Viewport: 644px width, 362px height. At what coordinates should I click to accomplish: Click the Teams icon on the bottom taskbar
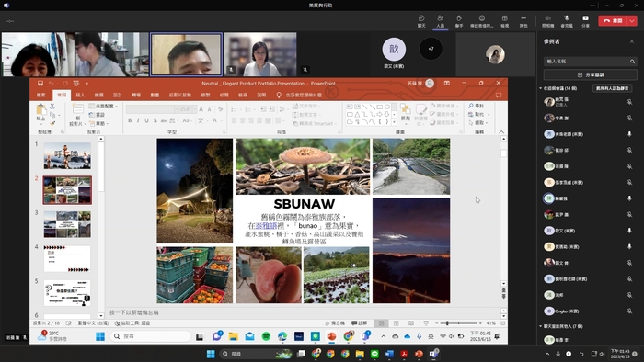point(433,354)
